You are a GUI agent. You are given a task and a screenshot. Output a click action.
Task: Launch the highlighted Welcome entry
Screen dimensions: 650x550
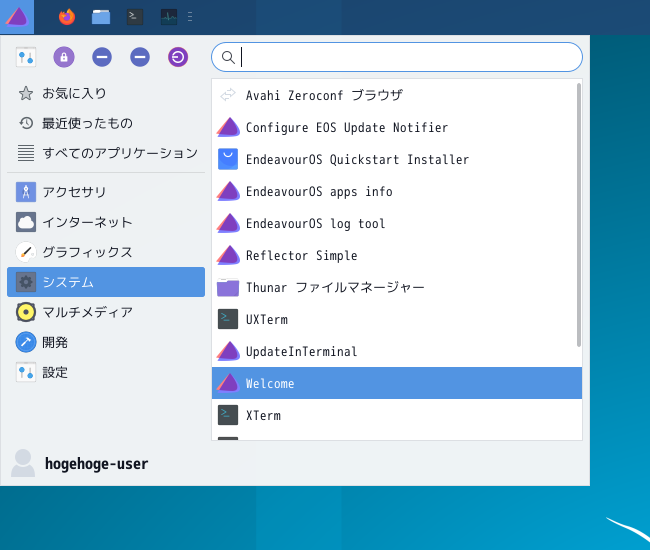(x=397, y=383)
